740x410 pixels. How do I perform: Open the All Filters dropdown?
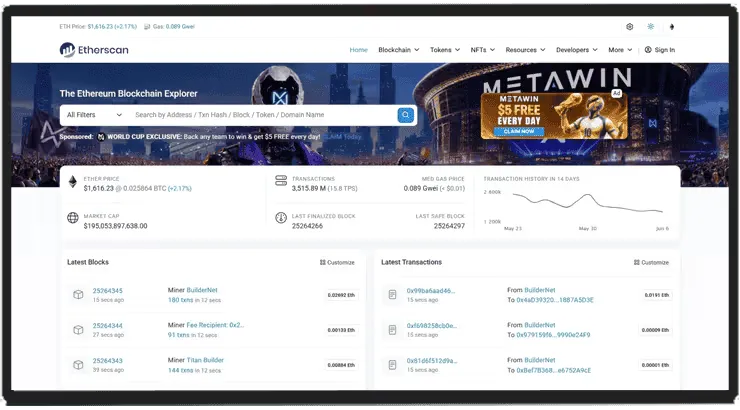tap(94, 115)
